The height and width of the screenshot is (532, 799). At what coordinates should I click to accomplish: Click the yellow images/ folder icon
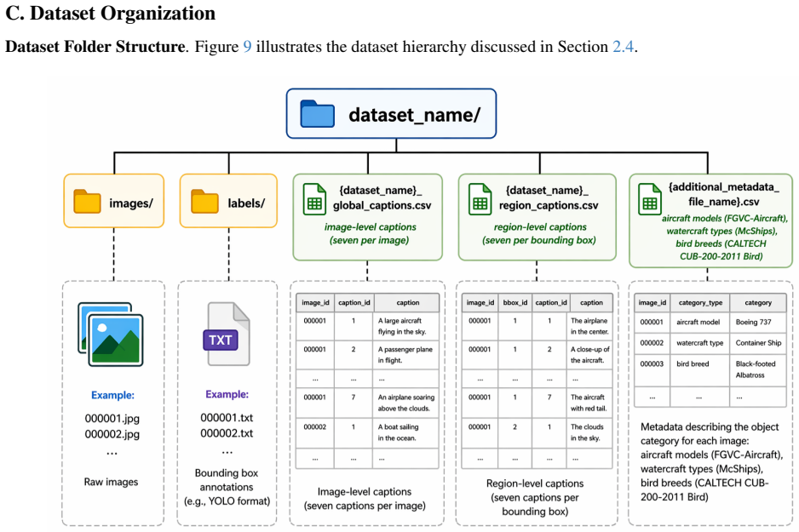tap(87, 201)
